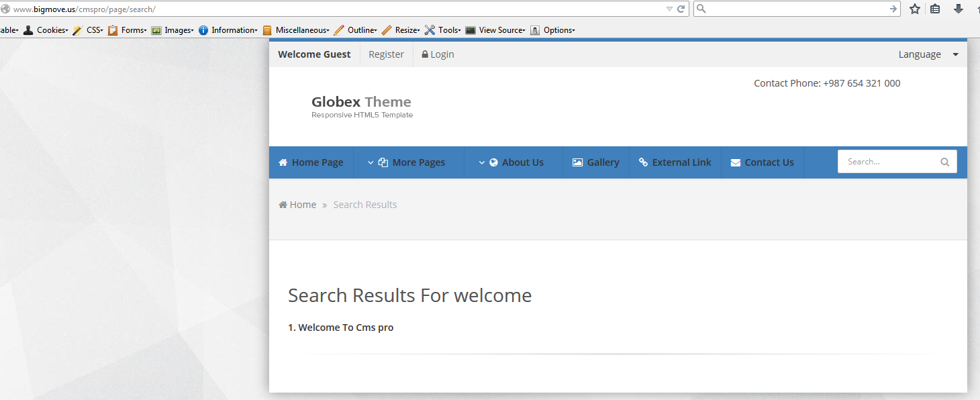Click the bookmark star icon
The height and width of the screenshot is (400, 980).
coord(914,9)
